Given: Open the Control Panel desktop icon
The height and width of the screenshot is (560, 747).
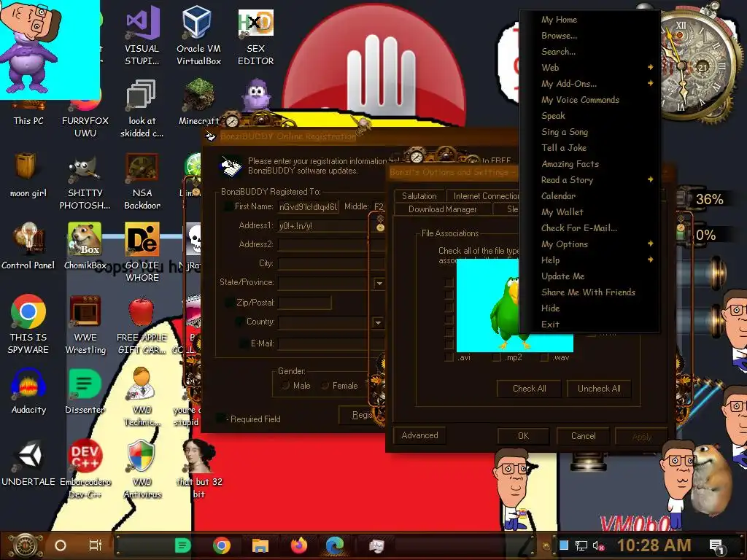Looking at the screenshot, I should tap(28, 246).
